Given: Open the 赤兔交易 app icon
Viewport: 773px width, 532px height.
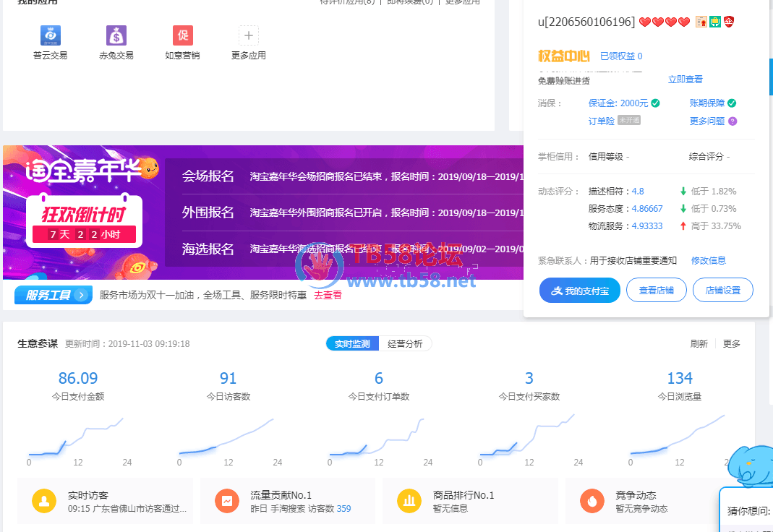Looking at the screenshot, I should pyautogui.click(x=116, y=35).
